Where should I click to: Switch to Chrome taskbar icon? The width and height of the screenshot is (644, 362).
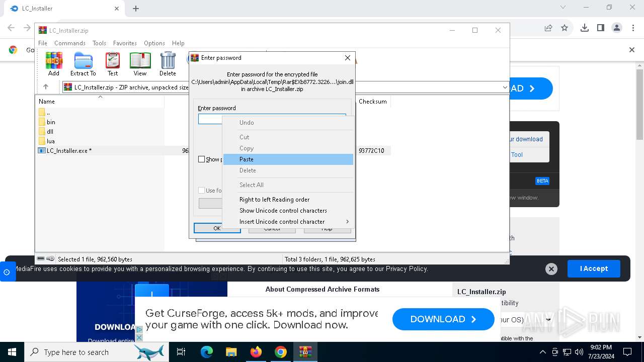coord(281,352)
